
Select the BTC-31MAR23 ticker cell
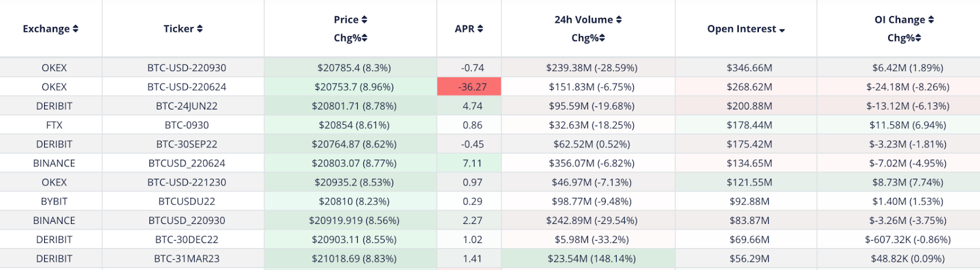187,258
